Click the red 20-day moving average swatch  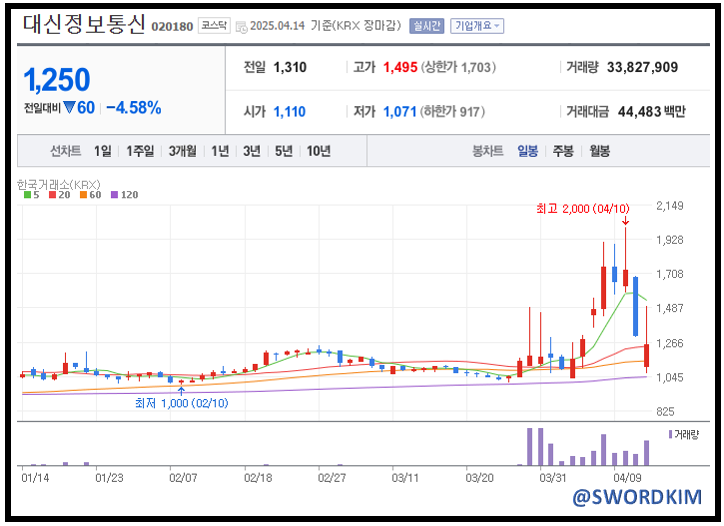(x=52, y=195)
